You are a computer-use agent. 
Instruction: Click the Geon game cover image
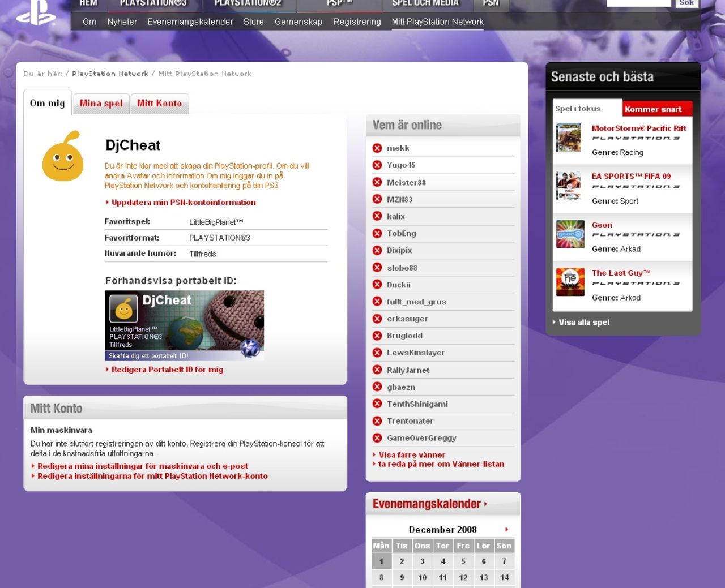pyautogui.click(x=570, y=234)
